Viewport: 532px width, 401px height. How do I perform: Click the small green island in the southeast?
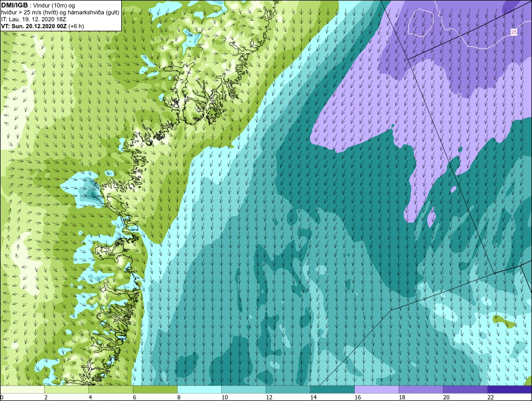[x=503, y=322]
